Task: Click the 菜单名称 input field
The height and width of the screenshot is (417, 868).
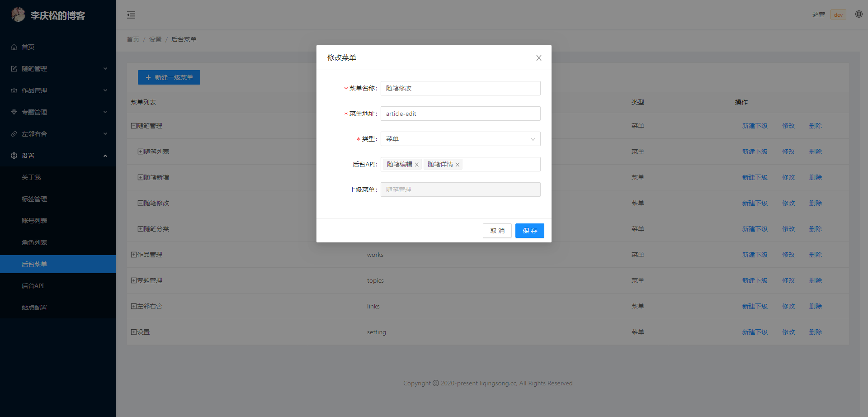Action: click(461, 88)
